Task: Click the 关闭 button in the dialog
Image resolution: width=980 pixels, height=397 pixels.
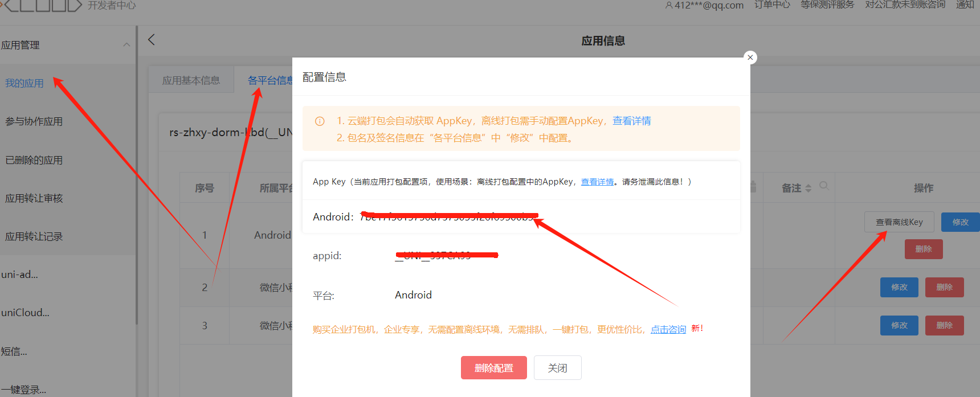Action: 558,368
